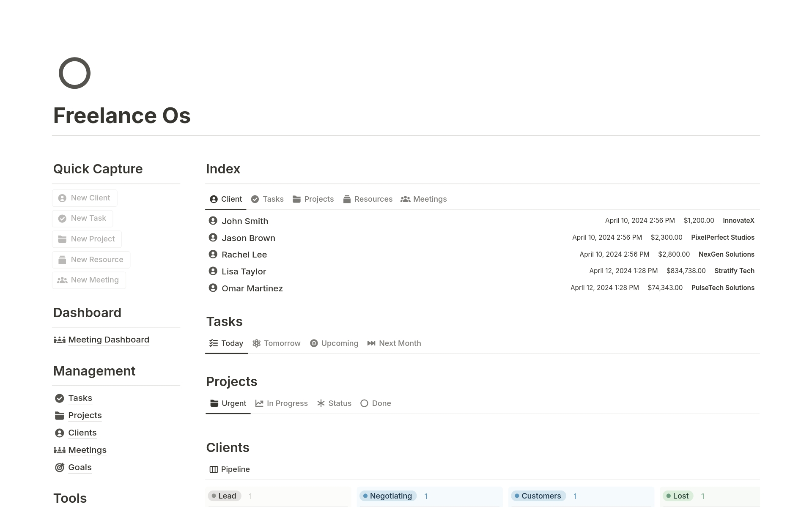
Task: Click the target icon beside Goals
Action: [60, 467]
